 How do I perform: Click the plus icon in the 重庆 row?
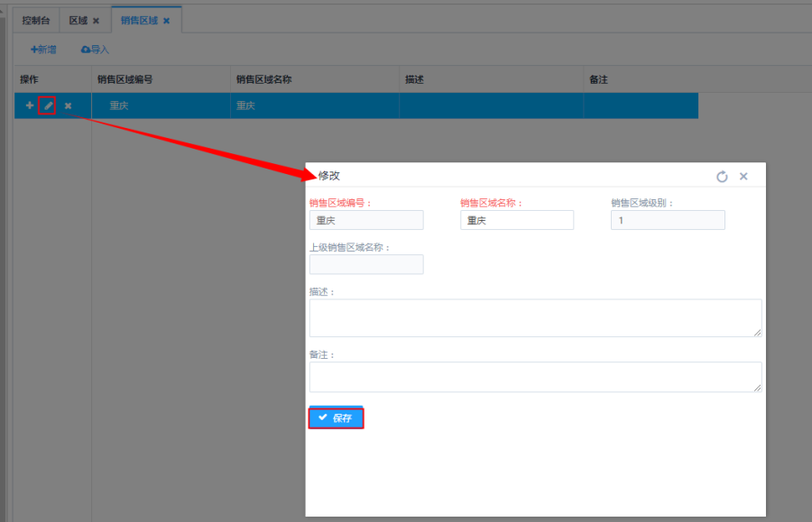click(29, 105)
